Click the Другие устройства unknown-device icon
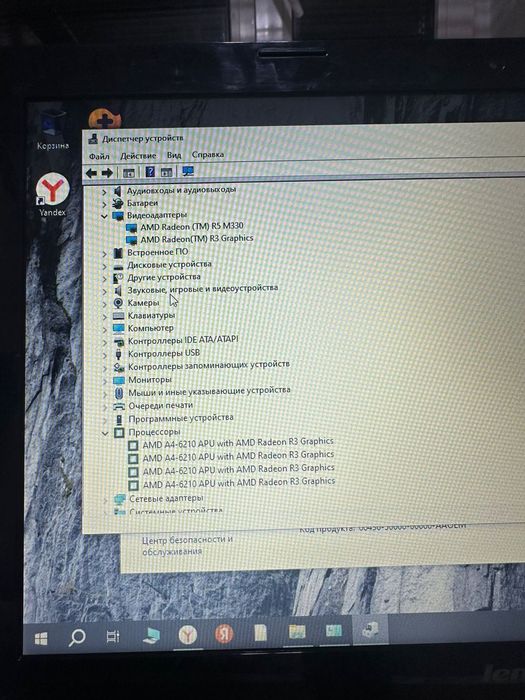This screenshot has width=525, height=700. (118, 278)
